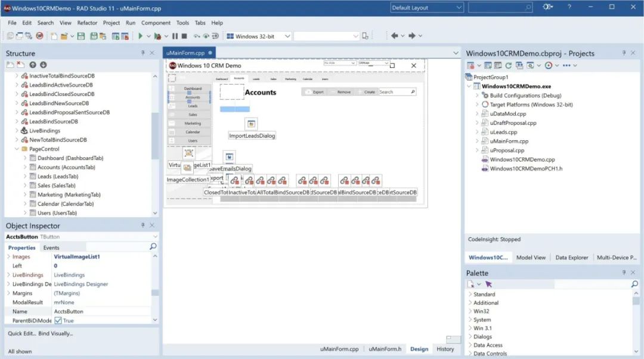
Task: Click the New Items icon in the toolbar
Action: tap(54, 36)
